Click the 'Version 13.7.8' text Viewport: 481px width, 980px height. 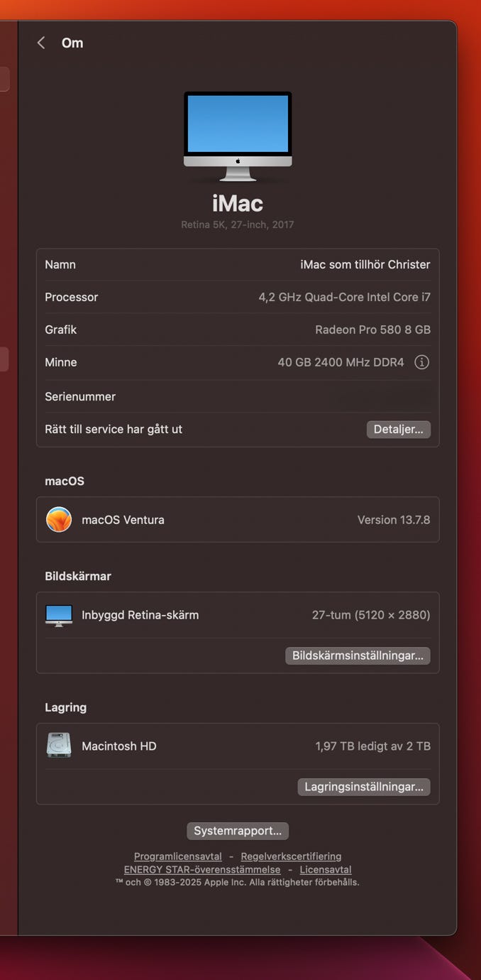click(x=394, y=520)
